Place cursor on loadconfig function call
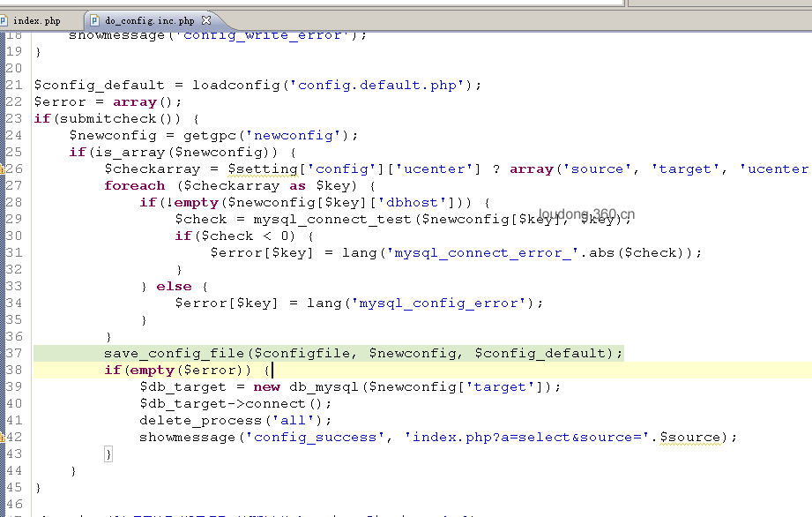The image size is (812, 517). 236,85
